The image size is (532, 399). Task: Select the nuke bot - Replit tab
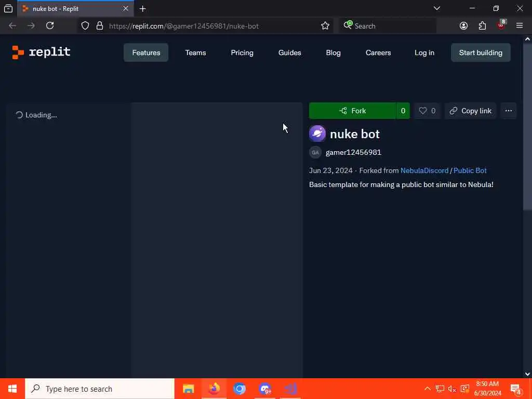(75, 9)
